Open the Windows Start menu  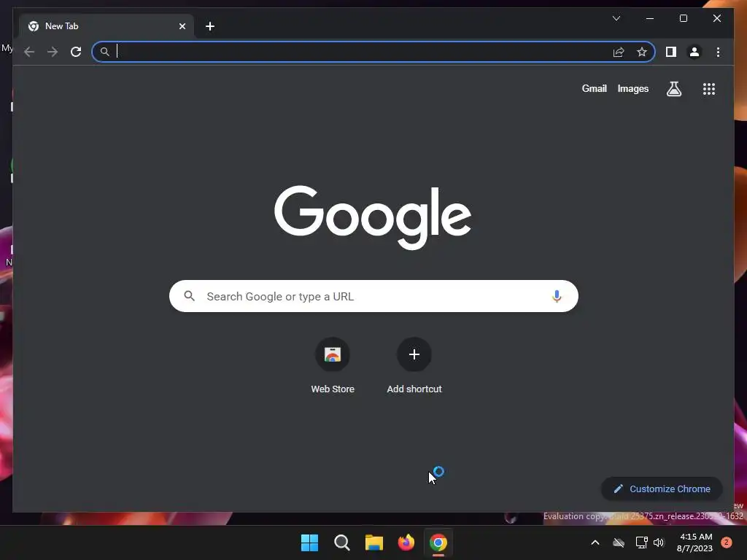pos(309,542)
